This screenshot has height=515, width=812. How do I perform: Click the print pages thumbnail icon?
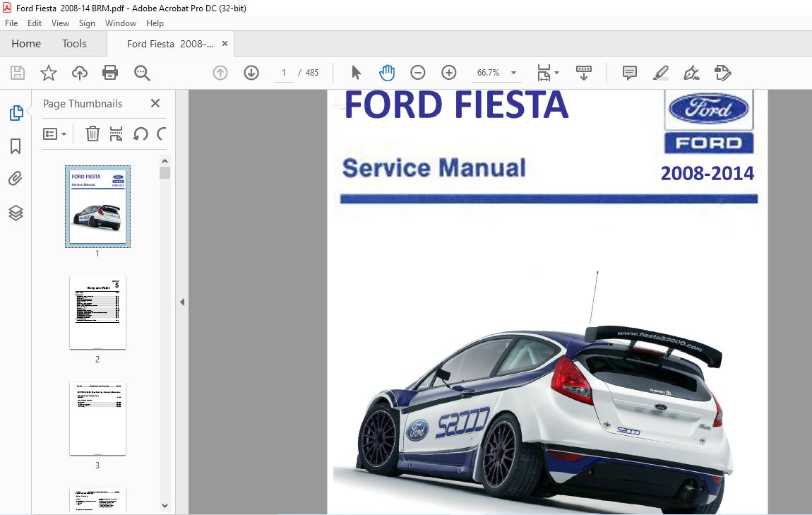tap(116, 134)
